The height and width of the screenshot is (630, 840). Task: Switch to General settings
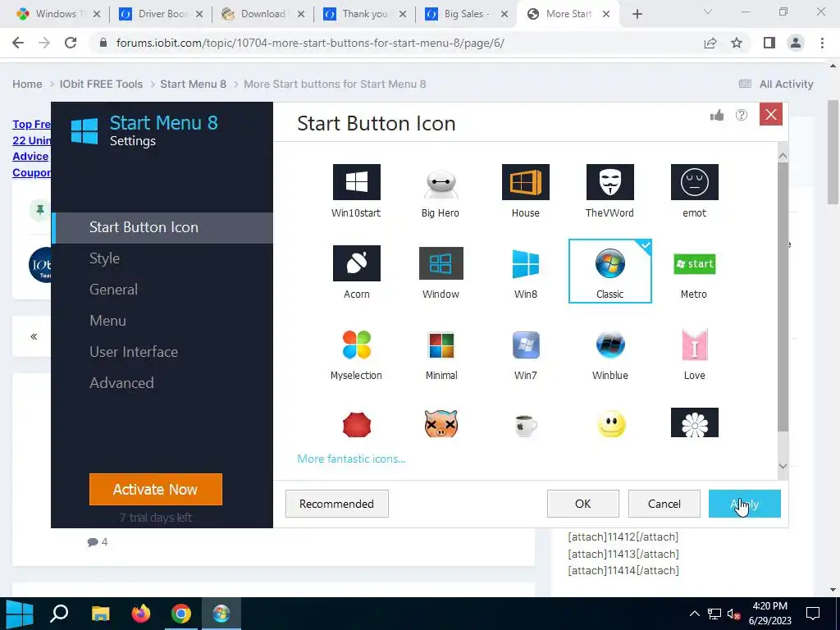coord(113,290)
